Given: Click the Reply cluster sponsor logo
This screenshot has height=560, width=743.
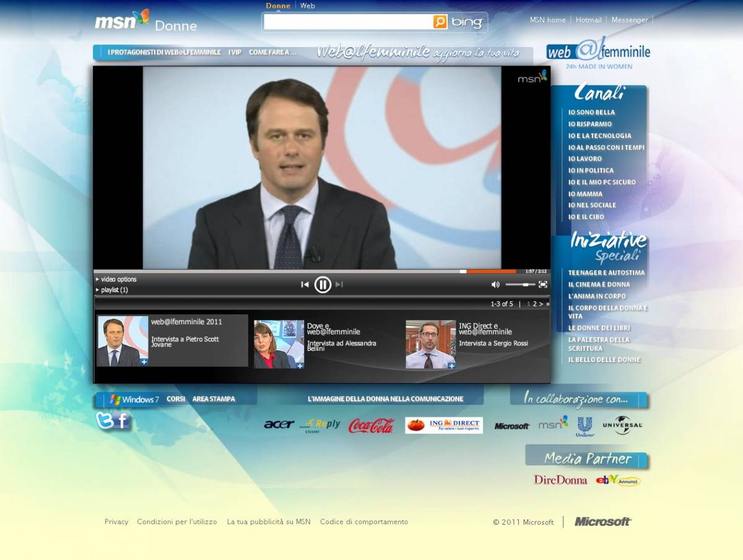Looking at the screenshot, I should pyautogui.click(x=320, y=426).
